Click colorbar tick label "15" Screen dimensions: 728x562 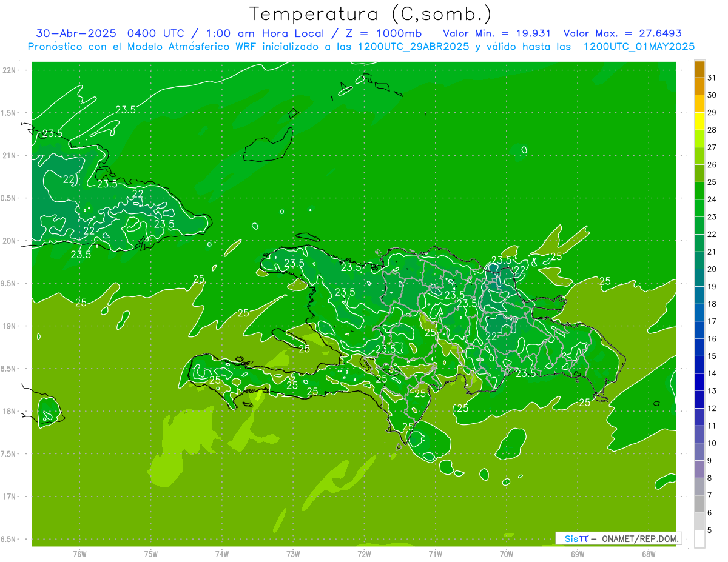pos(712,356)
